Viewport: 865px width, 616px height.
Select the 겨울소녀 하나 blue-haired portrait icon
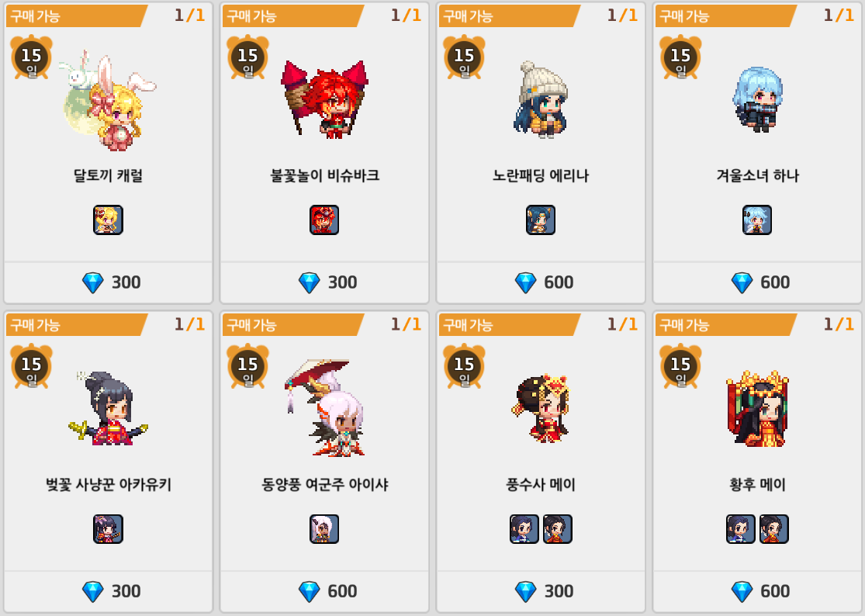[757, 220]
